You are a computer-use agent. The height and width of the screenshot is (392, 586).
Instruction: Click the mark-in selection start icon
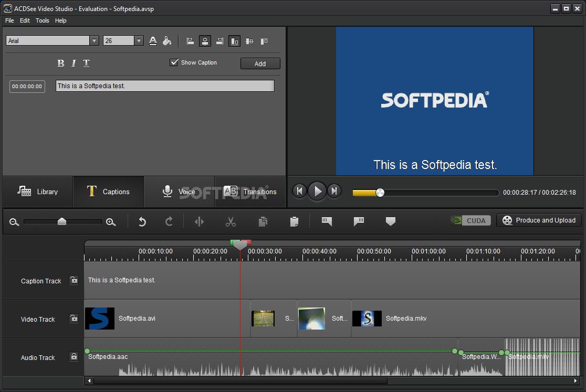point(327,222)
